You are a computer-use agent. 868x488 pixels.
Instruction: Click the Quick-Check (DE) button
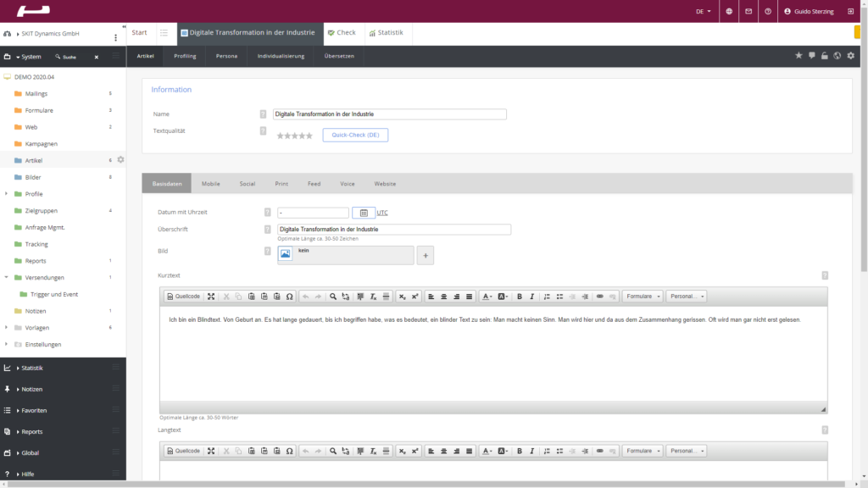tap(355, 135)
